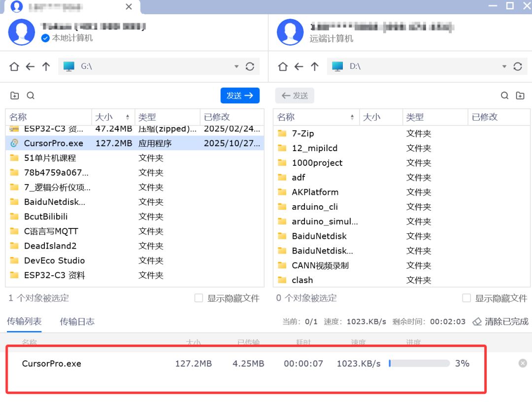Select arduino_simul folder in remote list
This screenshot has height=415, width=532.
(402, 221)
